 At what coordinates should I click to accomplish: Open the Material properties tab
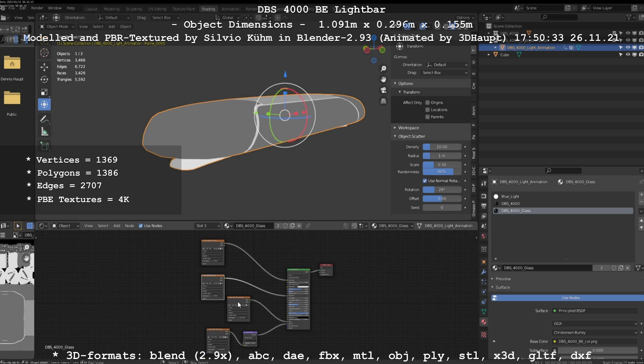(484, 322)
